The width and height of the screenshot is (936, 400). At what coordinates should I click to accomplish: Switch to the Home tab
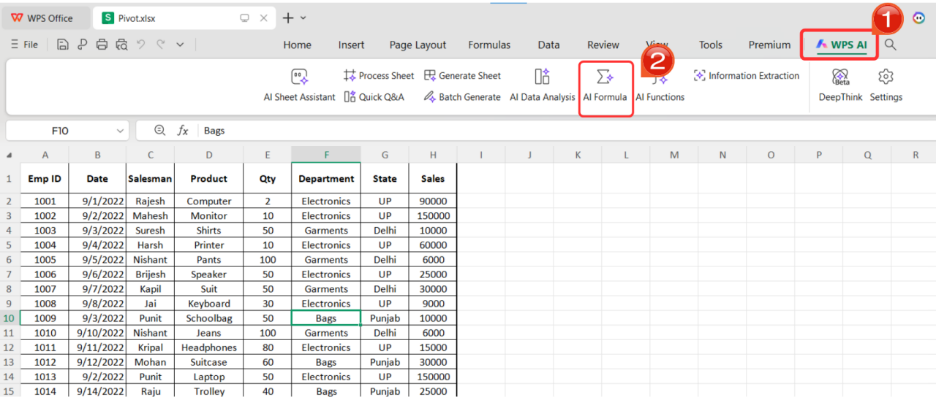coord(297,45)
